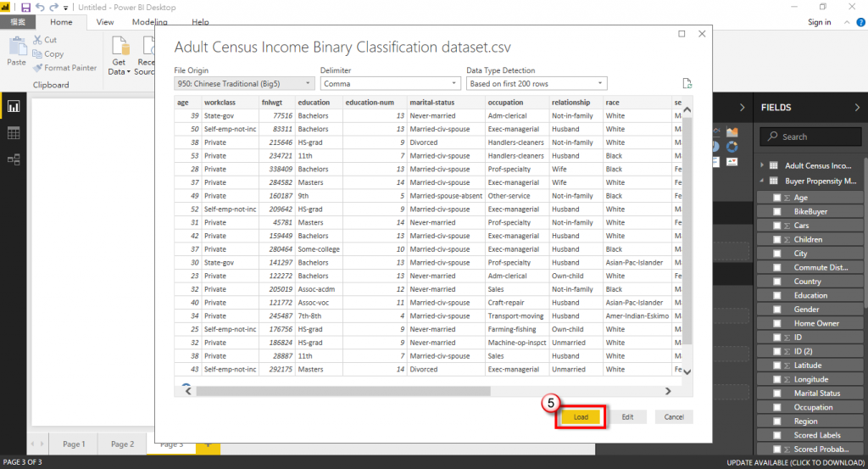Select the KPI visualization icon
The width and height of the screenshot is (868, 469).
[732, 162]
